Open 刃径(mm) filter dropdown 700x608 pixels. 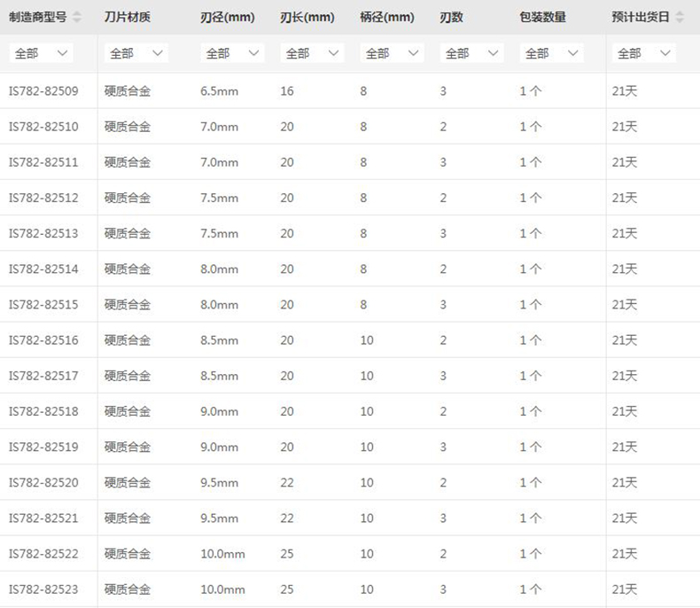tap(232, 53)
